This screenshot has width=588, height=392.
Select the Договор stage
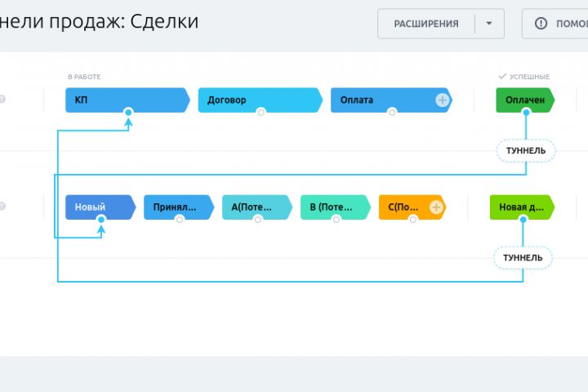[261, 100]
